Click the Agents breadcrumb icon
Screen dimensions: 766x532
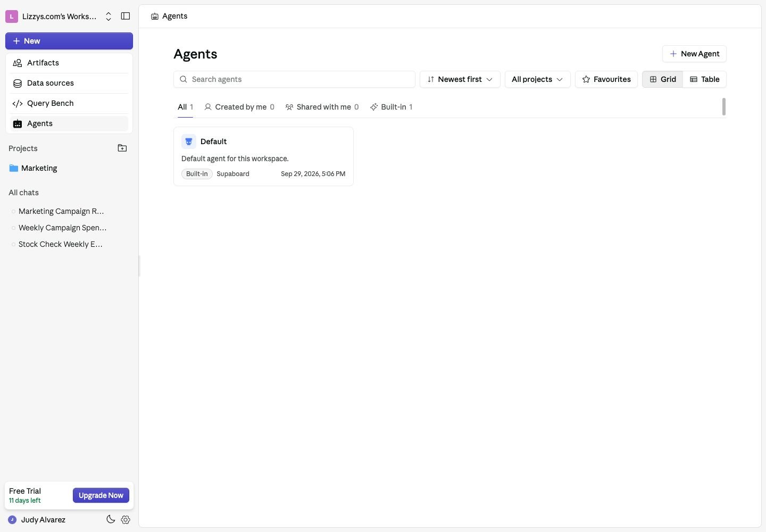155,16
